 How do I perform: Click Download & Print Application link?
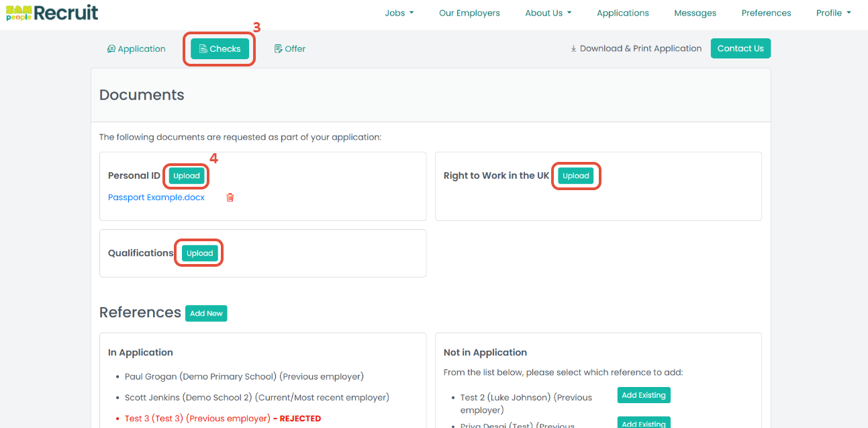636,48
